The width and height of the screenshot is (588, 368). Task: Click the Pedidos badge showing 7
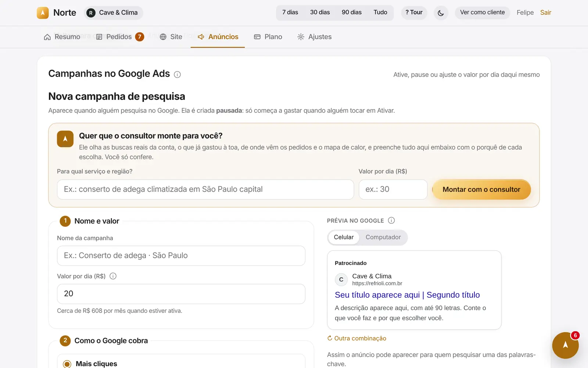139,37
